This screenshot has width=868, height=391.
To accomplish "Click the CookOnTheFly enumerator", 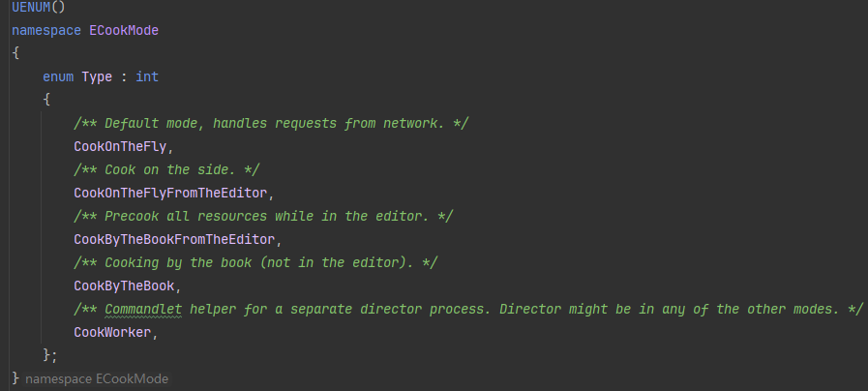I will pos(121,146).
